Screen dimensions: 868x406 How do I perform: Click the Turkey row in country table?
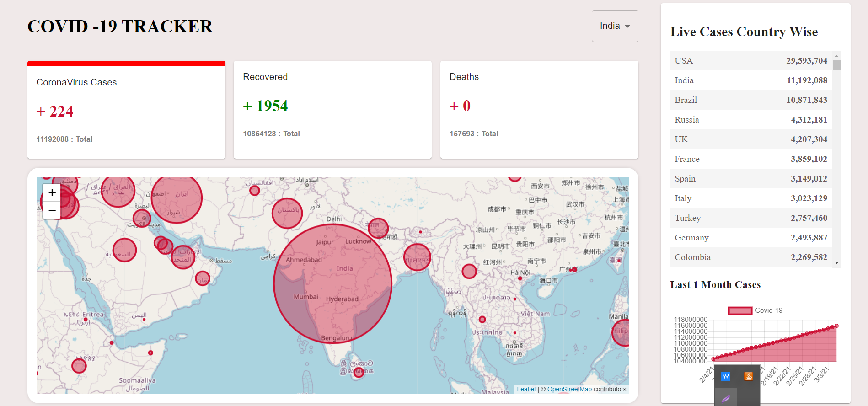(x=751, y=218)
